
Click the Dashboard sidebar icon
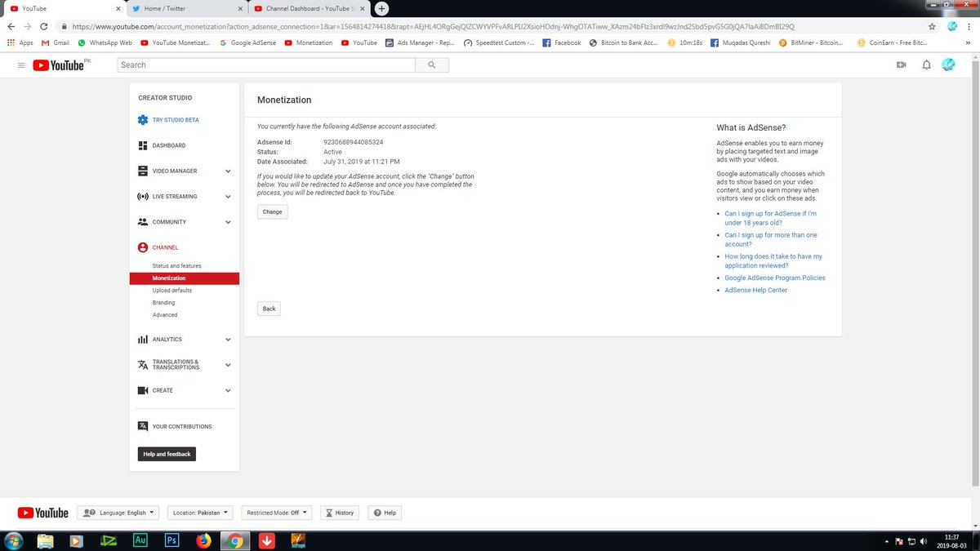(143, 145)
